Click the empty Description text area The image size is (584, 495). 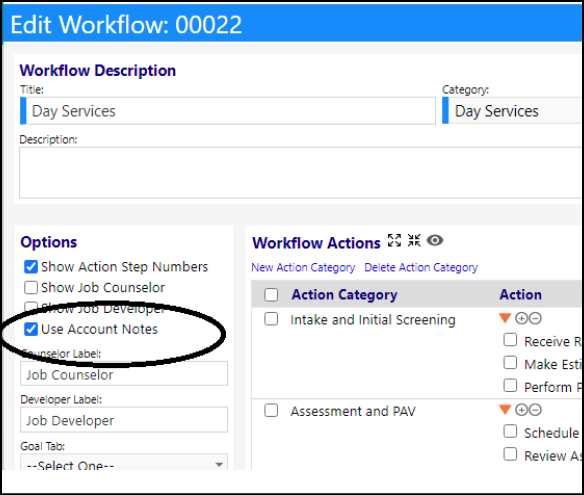300,173
